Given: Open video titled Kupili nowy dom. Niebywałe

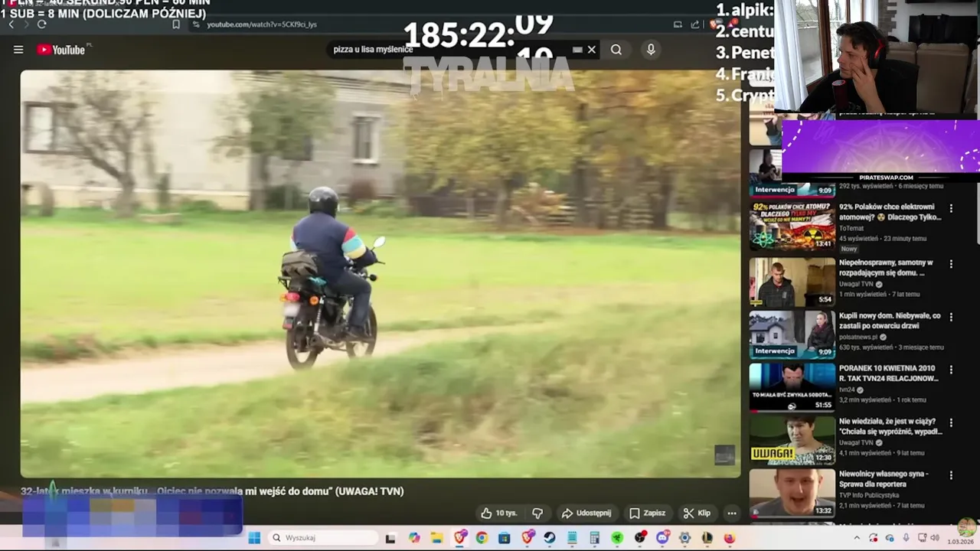Looking at the screenshot, I should (890, 321).
